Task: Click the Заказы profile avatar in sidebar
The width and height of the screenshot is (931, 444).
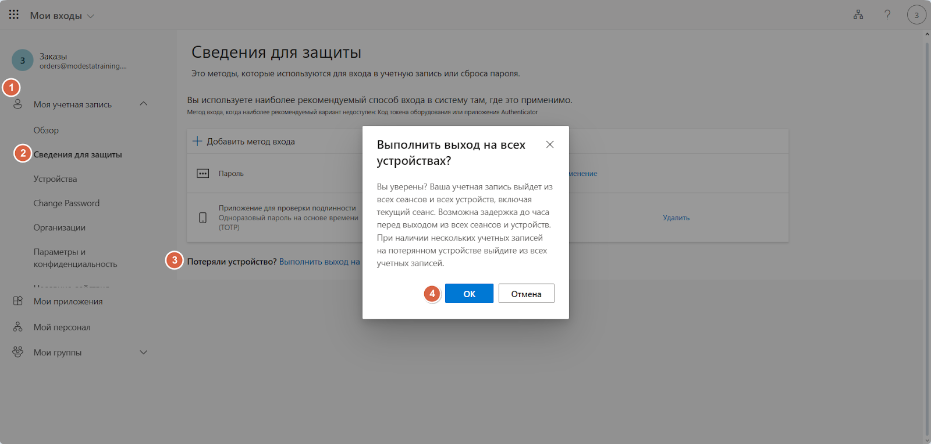Action: pos(23,60)
